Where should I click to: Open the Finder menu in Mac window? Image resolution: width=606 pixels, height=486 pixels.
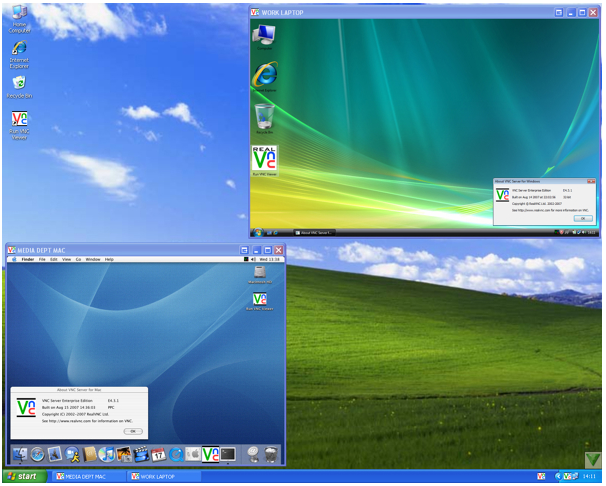pyautogui.click(x=28, y=259)
